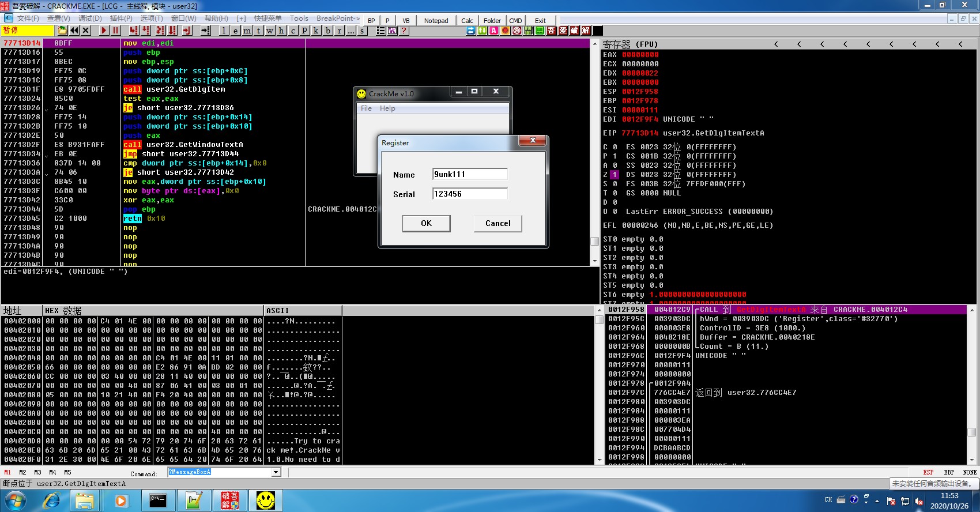This screenshot has height=512, width=980.
Task: Click the red question mark help icon
Action: point(404,31)
